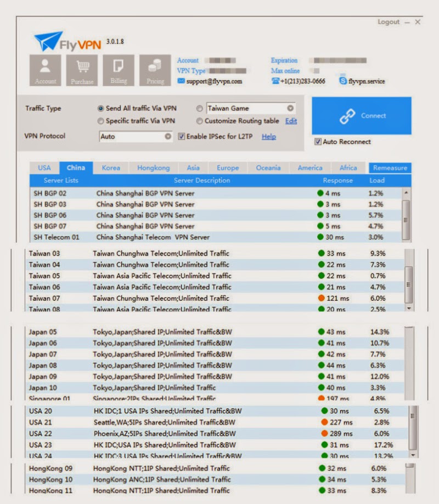Click the Logout link
The height and width of the screenshot is (504, 439).
coord(389,22)
